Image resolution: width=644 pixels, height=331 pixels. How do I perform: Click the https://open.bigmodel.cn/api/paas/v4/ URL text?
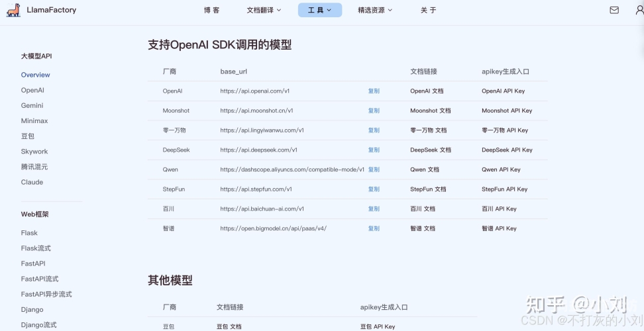274,228
